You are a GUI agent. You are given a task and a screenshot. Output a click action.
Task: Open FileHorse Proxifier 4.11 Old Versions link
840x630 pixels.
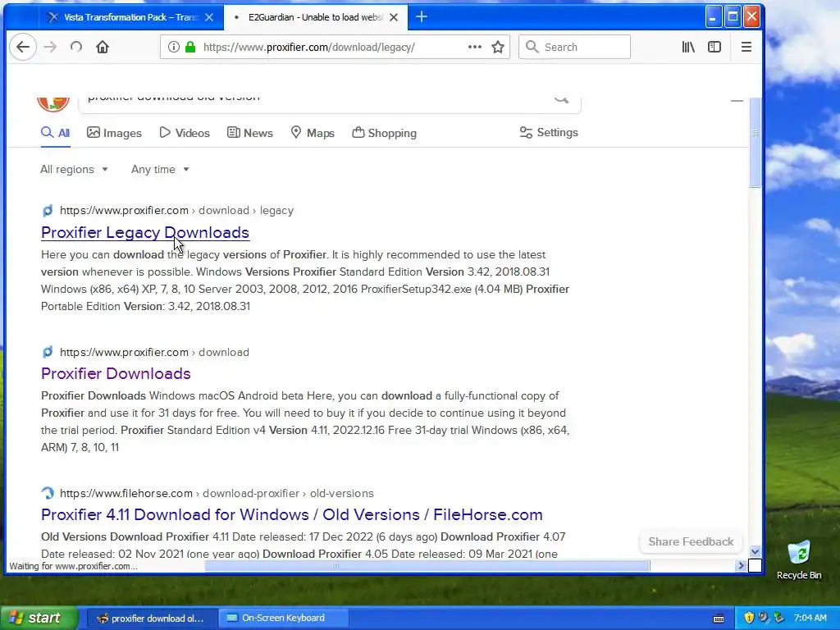(x=291, y=514)
